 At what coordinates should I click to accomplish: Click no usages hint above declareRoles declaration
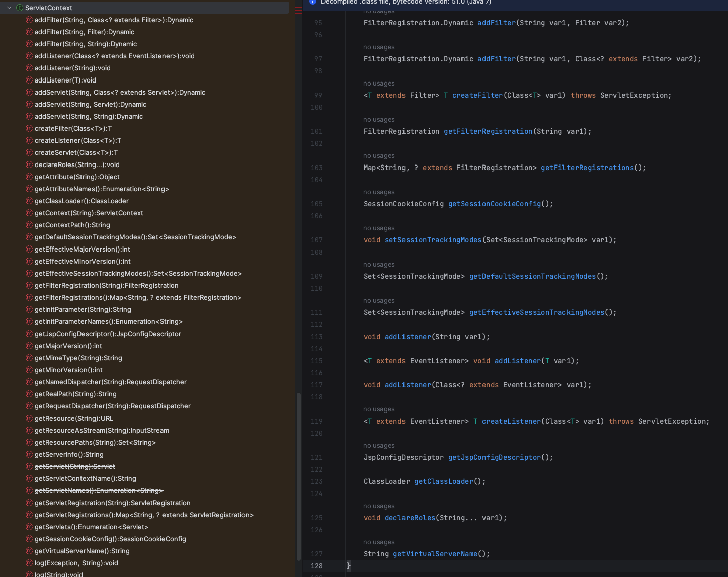click(379, 506)
